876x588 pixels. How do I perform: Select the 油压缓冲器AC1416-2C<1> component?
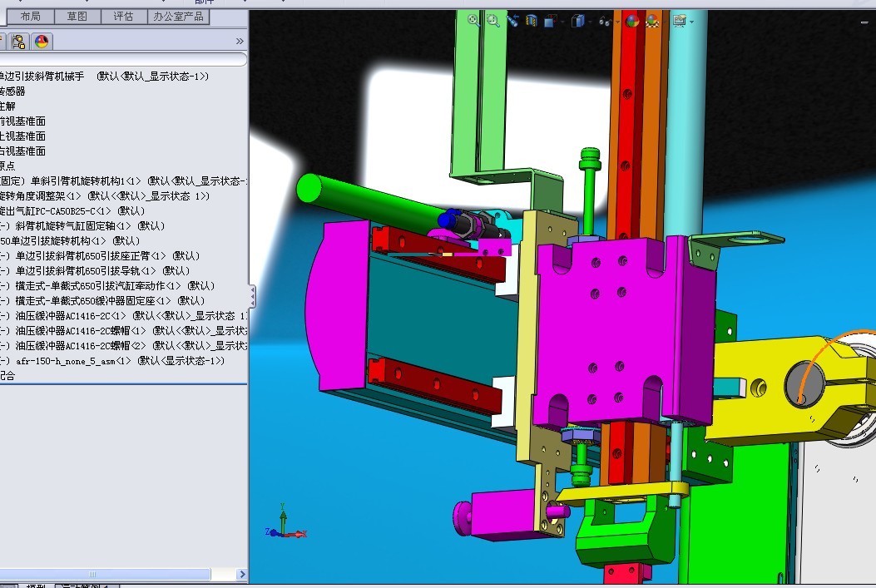point(123,316)
